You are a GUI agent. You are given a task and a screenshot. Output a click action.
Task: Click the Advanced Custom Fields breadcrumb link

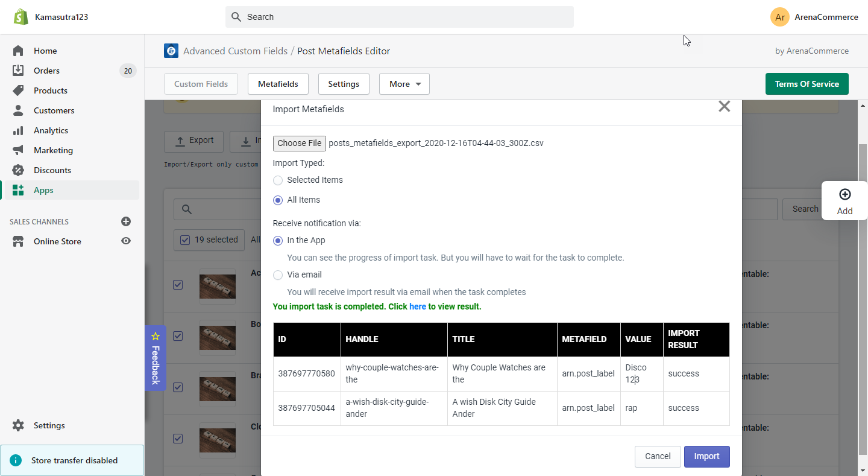235,51
